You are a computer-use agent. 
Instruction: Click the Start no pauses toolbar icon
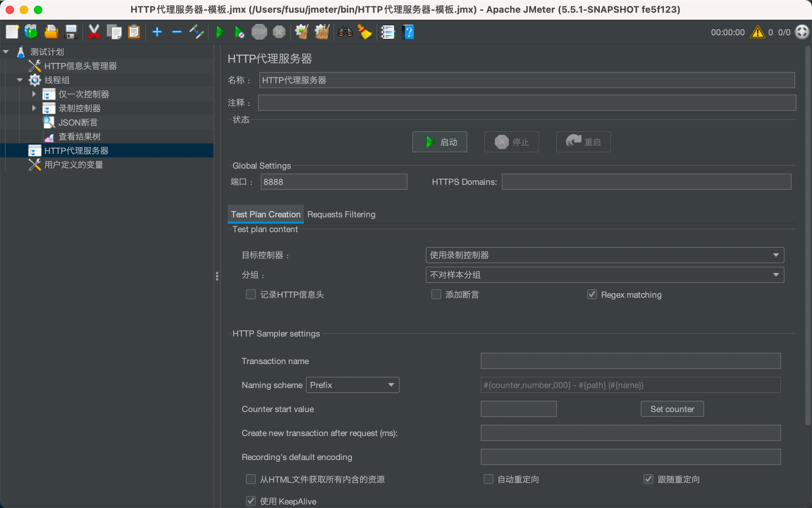pyautogui.click(x=239, y=32)
